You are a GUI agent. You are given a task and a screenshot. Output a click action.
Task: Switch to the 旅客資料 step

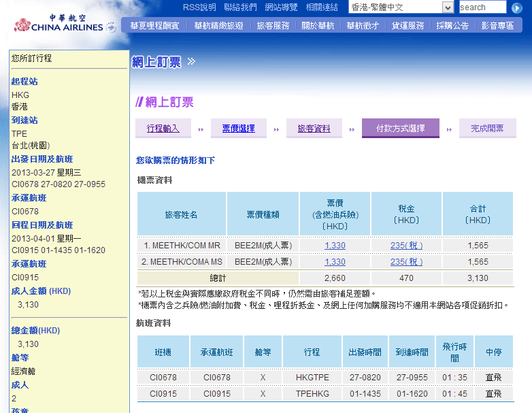(314, 129)
